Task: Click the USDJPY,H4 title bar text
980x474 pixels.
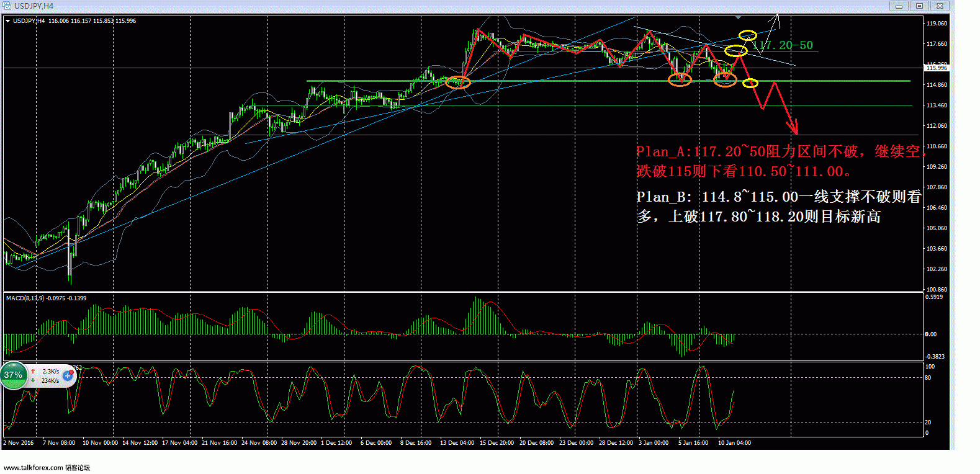Action: click(x=34, y=6)
